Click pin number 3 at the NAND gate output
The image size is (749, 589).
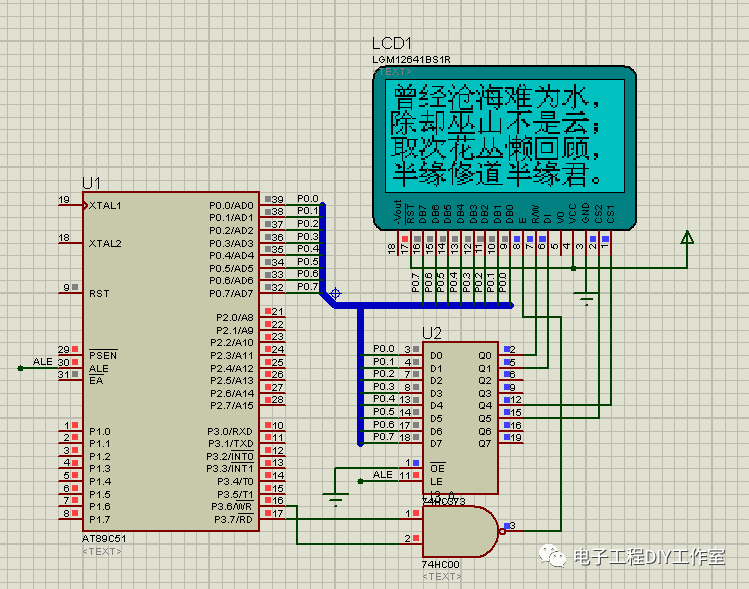pyautogui.click(x=513, y=526)
